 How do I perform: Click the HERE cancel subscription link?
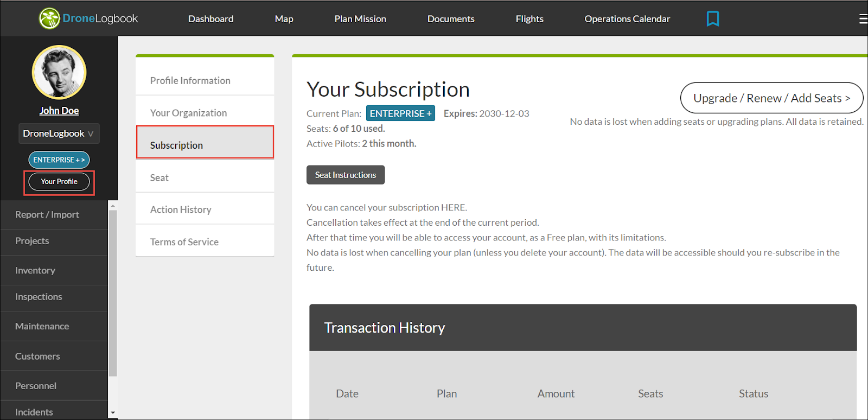(452, 207)
